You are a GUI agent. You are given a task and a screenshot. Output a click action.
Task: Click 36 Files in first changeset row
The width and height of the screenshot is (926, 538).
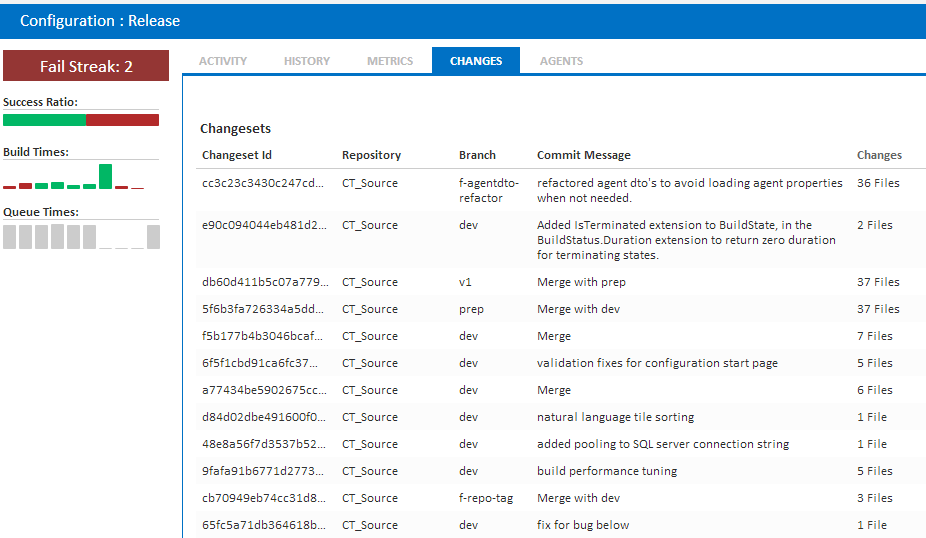click(x=878, y=183)
